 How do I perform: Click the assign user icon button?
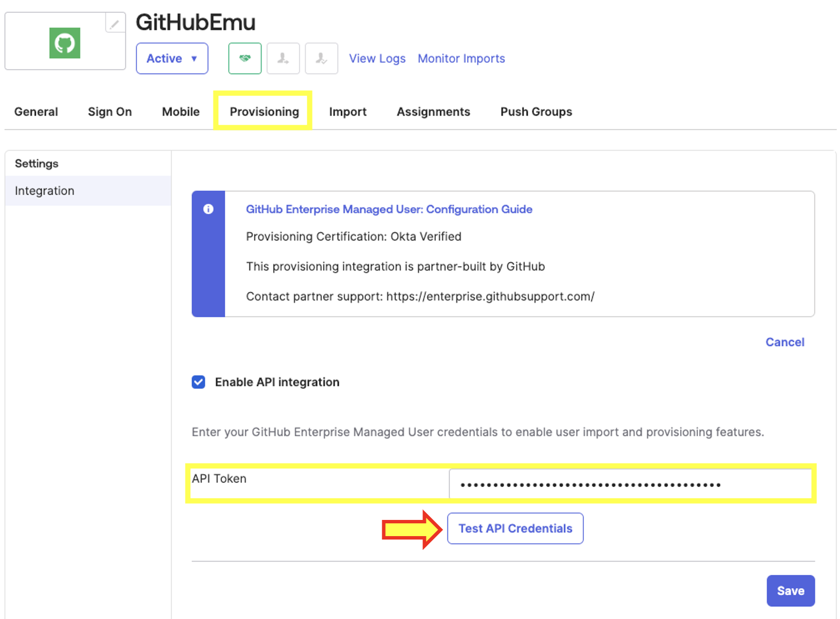pos(283,58)
